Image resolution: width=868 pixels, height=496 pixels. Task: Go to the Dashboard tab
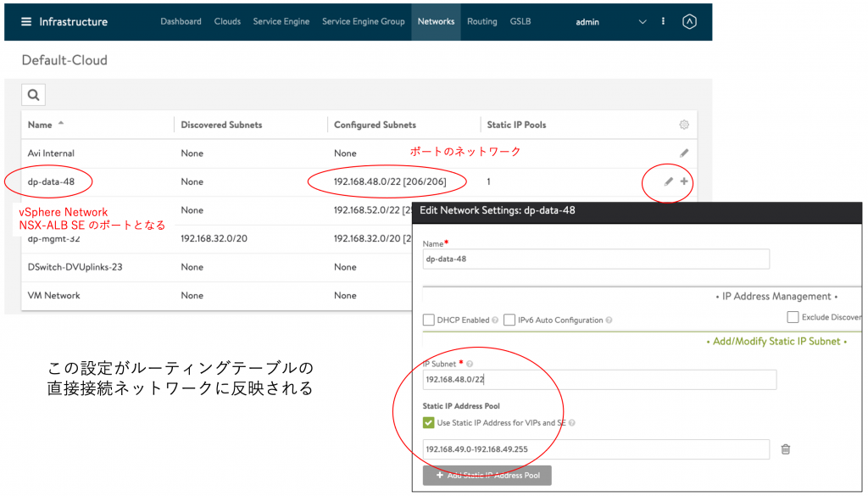click(181, 22)
